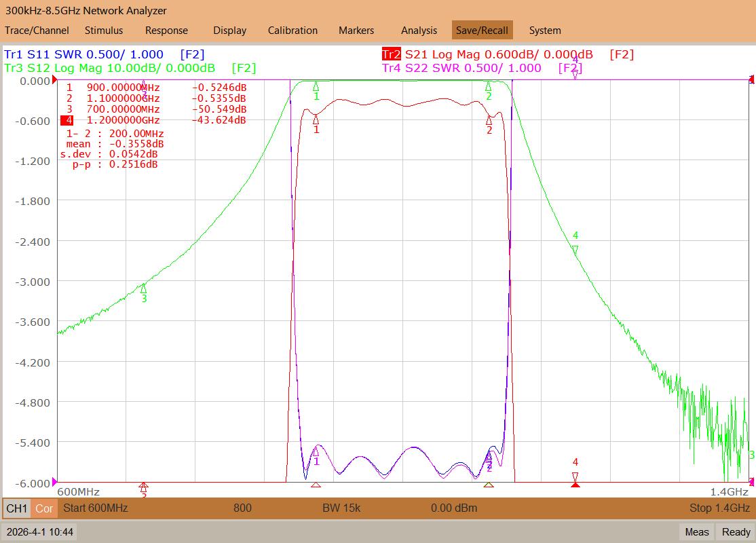Click the Start 600MHz field
Screen dimensions: 756x543
tap(96, 508)
